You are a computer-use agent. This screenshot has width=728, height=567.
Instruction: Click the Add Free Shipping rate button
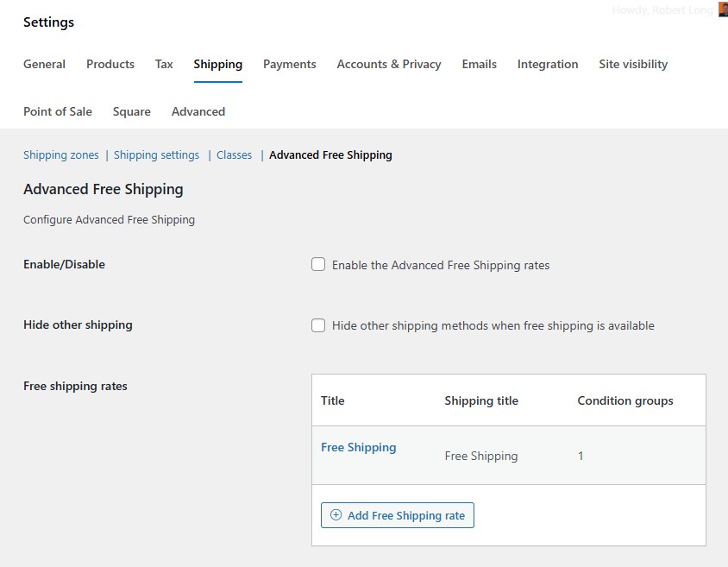[398, 514]
